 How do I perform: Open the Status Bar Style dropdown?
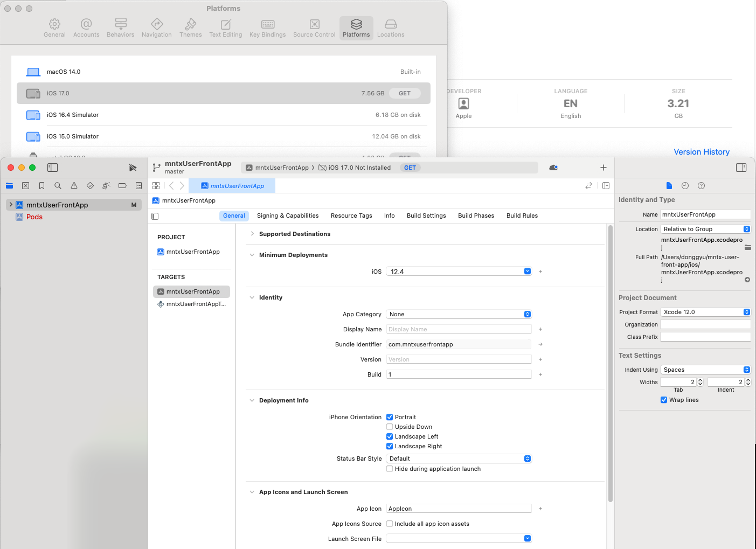tap(459, 458)
